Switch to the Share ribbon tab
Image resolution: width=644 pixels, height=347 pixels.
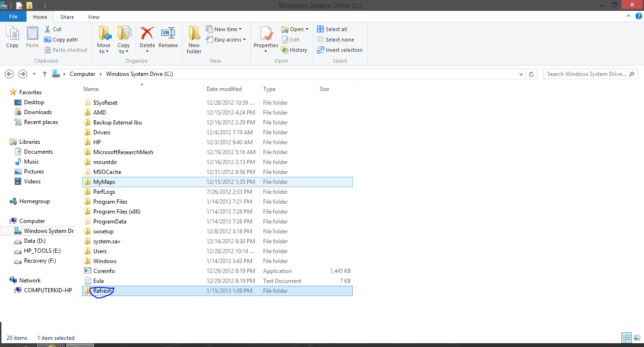point(67,17)
